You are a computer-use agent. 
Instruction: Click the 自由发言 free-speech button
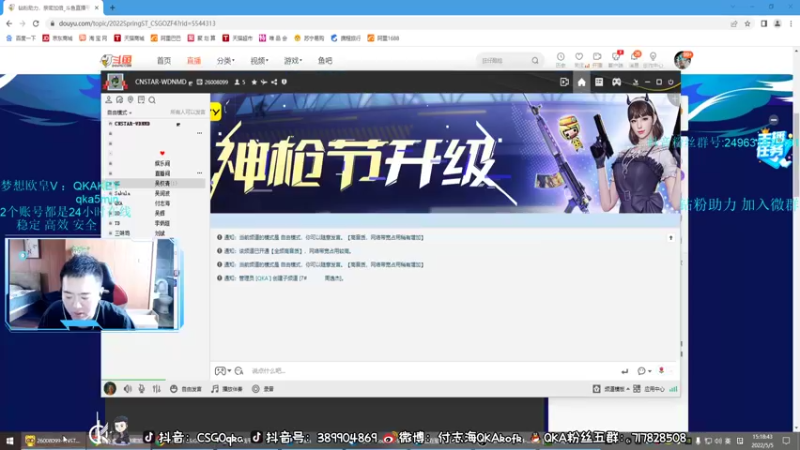coord(186,389)
